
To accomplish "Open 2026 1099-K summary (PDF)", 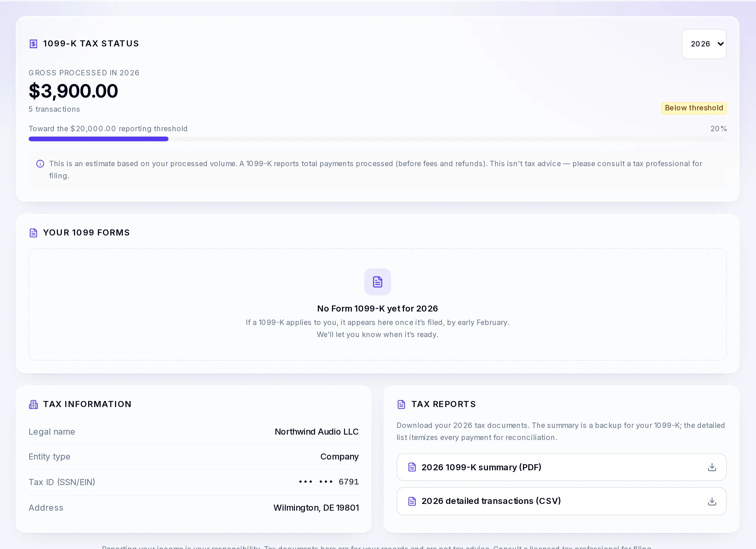I will coord(561,467).
